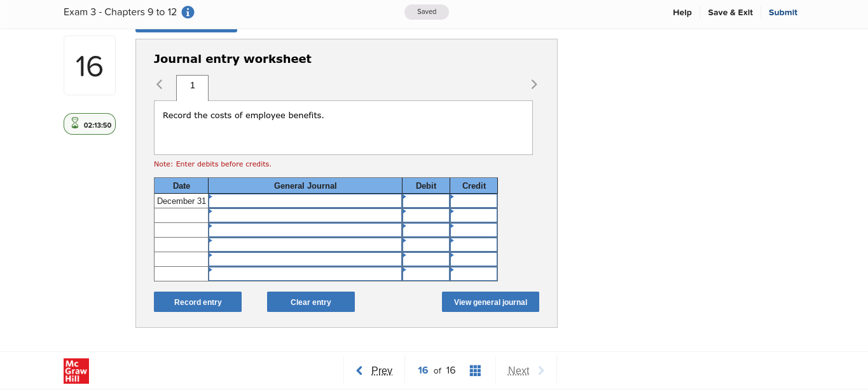Screen dimensions: 868x392
Task: Click the Clear entry button
Action: click(x=311, y=302)
